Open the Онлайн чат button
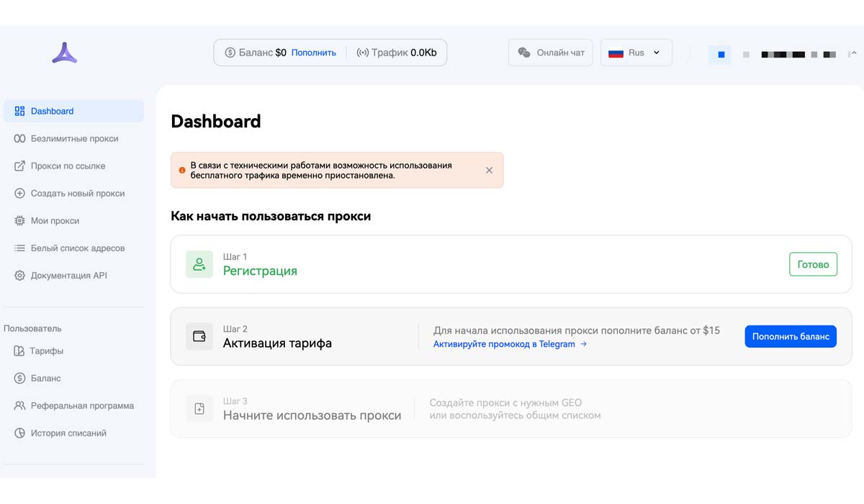864x504 pixels. (x=551, y=53)
